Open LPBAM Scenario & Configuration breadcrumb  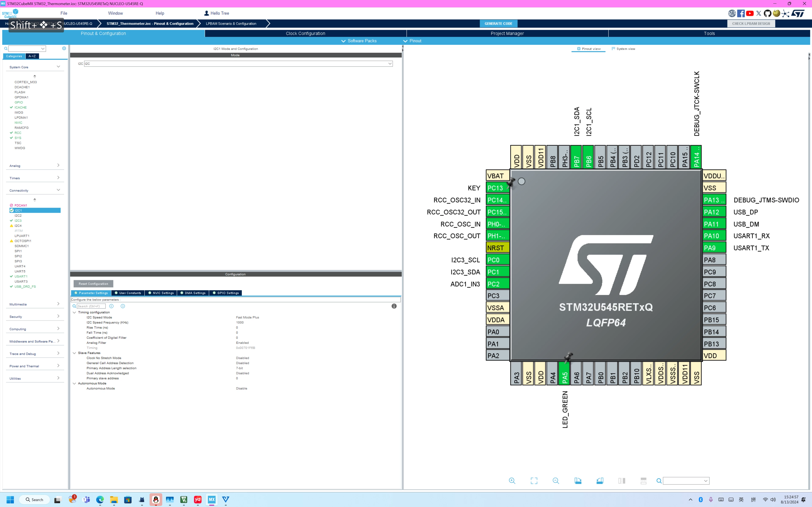click(x=231, y=23)
